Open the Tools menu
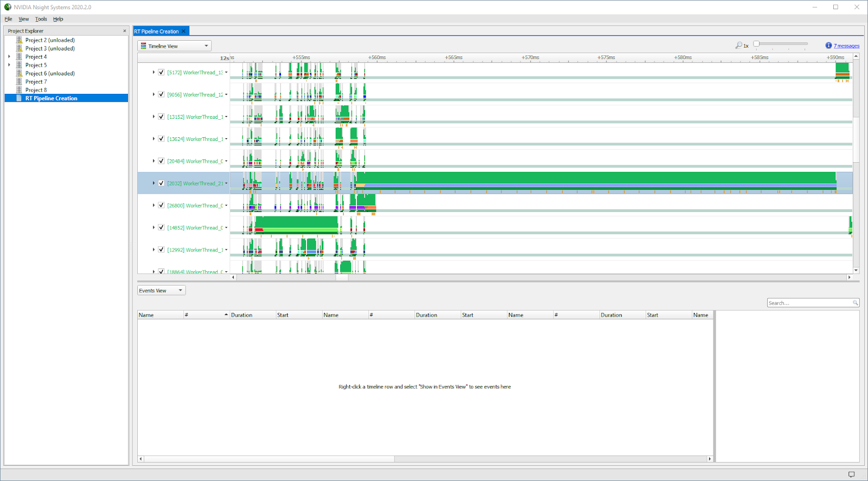 pos(41,19)
